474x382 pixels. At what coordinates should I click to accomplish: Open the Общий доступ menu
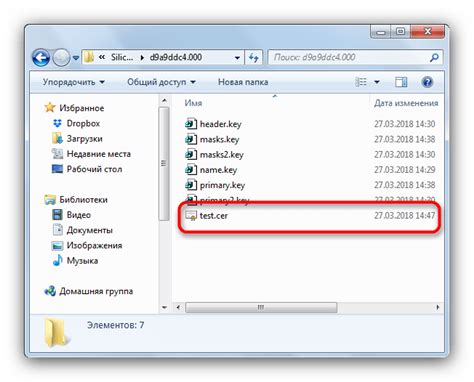coord(161,82)
